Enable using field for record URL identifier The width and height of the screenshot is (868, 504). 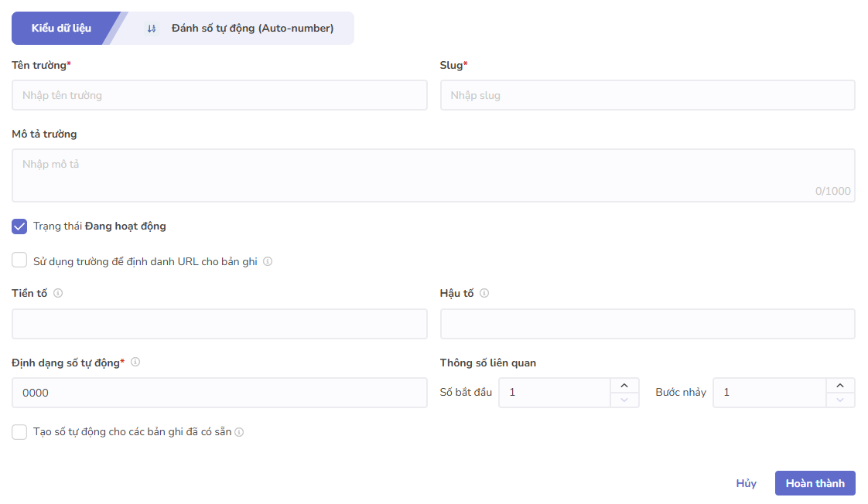pos(19,261)
